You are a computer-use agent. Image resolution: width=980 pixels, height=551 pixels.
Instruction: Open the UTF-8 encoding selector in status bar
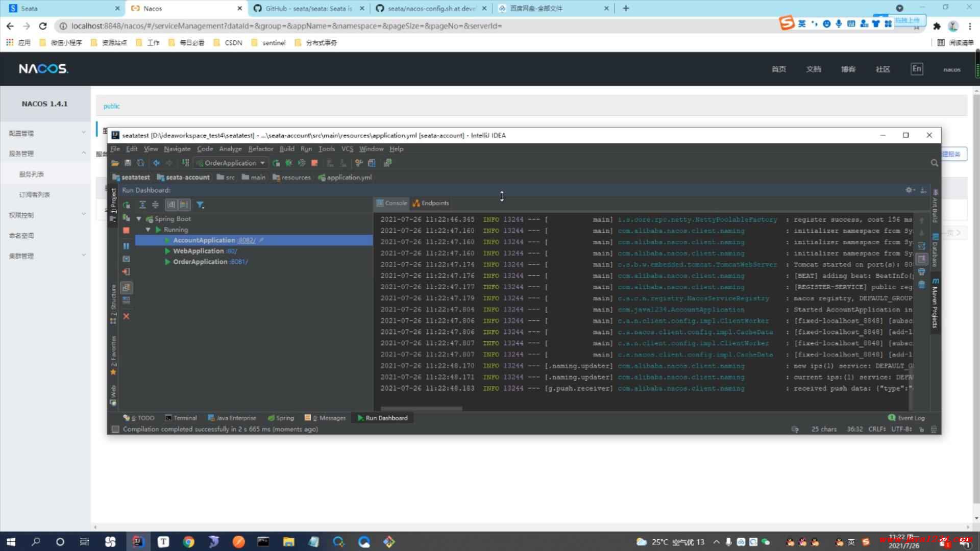tap(901, 430)
